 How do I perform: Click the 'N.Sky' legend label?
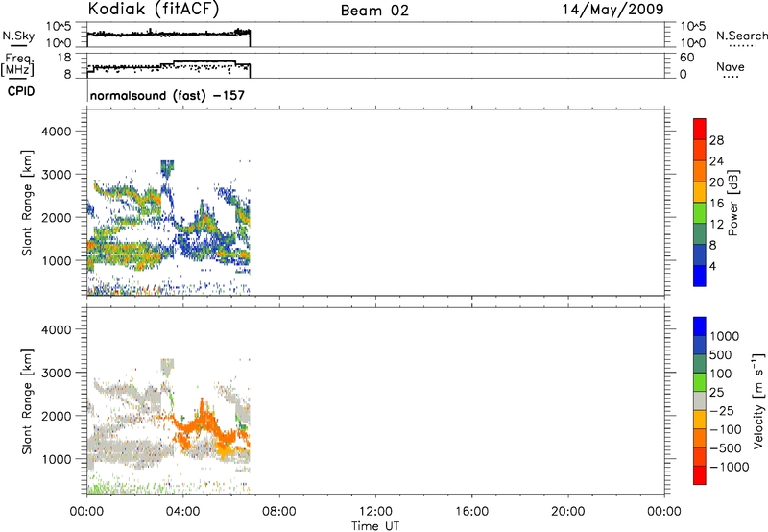18,36
